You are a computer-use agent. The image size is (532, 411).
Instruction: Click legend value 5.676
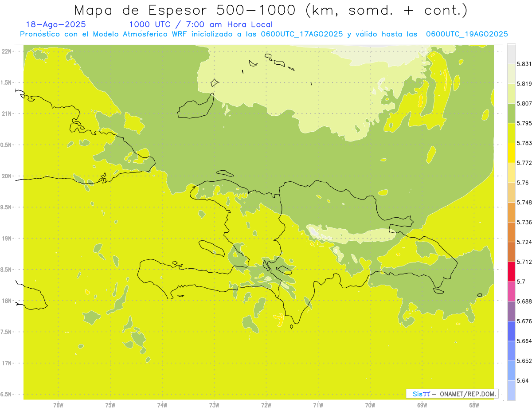525,321
